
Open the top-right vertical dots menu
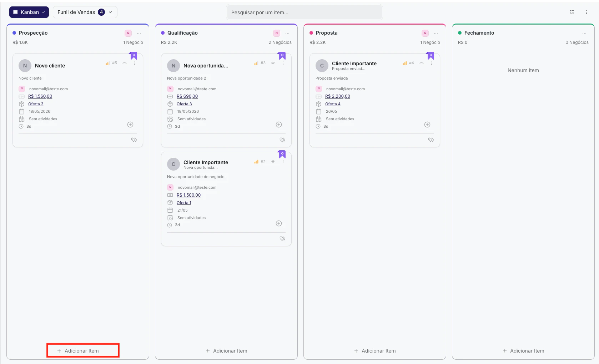pyautogui.click(x=586, y=12)
